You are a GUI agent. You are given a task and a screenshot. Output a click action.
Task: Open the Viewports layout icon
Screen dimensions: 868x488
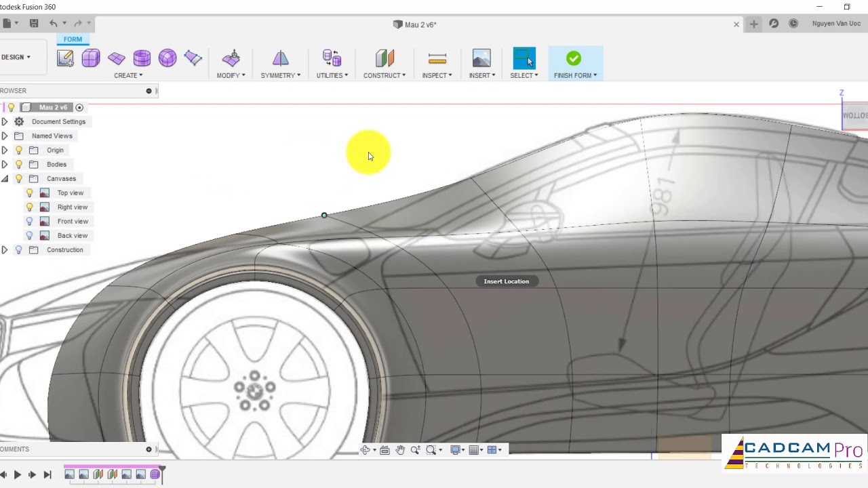point(492,450)
